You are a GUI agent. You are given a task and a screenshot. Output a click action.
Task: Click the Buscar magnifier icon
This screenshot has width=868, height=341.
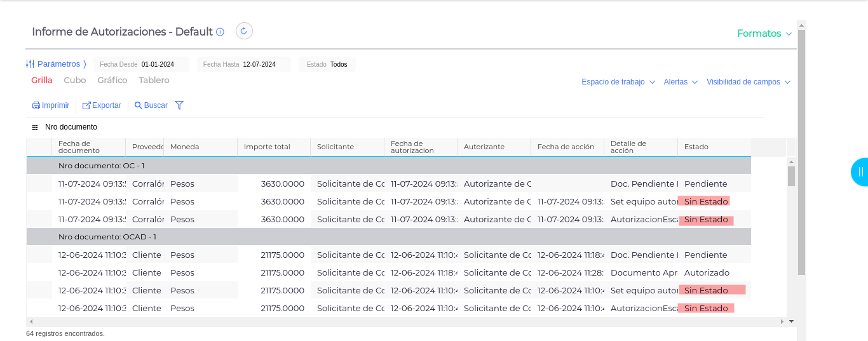pyautogui.click(x=138, y=105)
